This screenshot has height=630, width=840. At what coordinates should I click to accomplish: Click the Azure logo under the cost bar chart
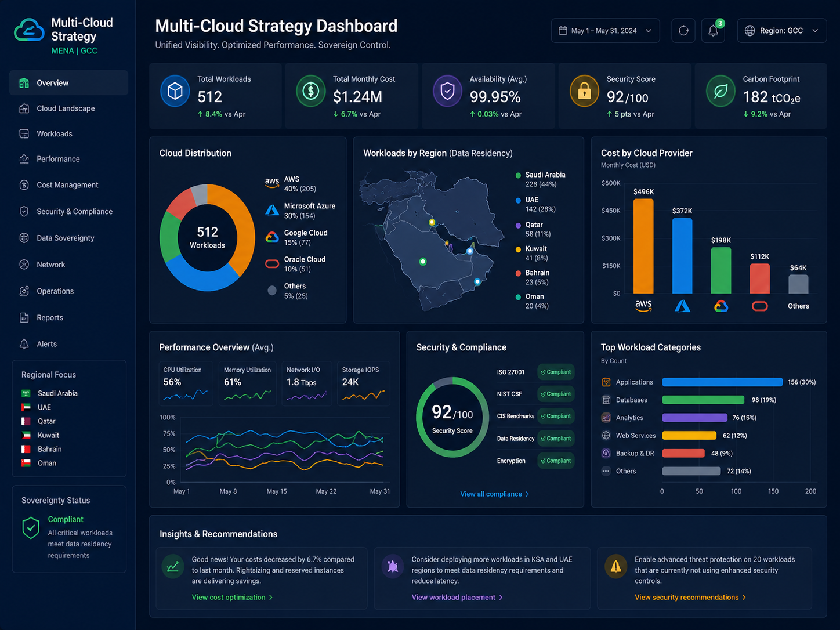pyautogui.click(x=682, y=306)
